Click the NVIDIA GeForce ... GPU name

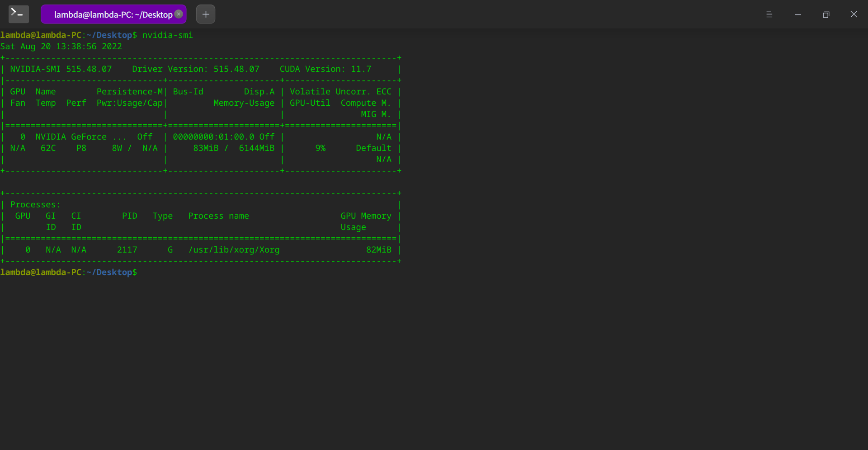tap(81, 137)
